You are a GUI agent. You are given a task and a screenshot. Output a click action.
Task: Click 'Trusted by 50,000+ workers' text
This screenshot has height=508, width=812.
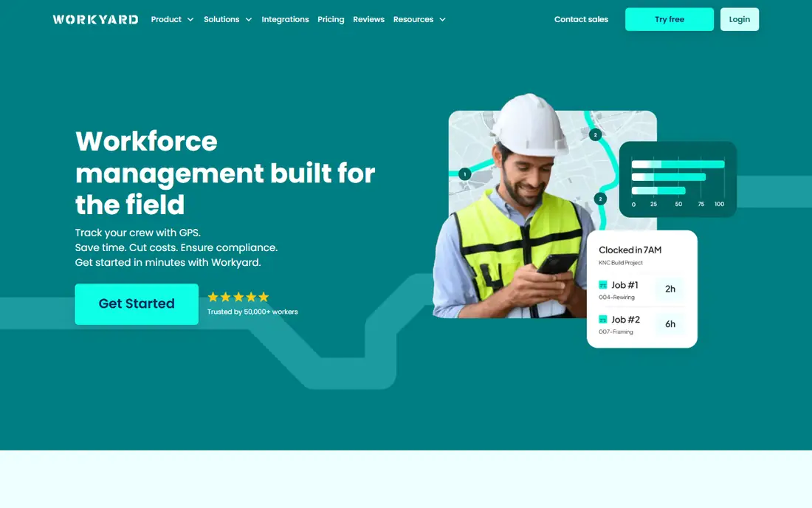tap(252, 312)
